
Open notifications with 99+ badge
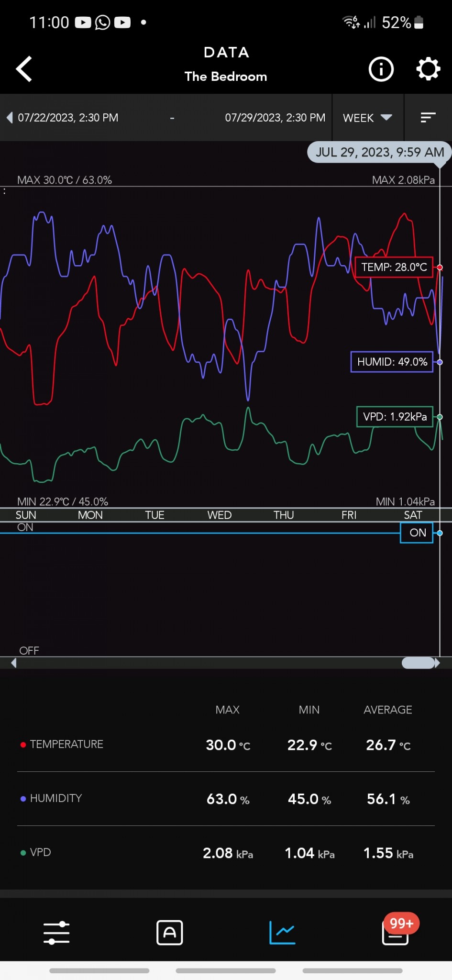(x=396, y=932)
